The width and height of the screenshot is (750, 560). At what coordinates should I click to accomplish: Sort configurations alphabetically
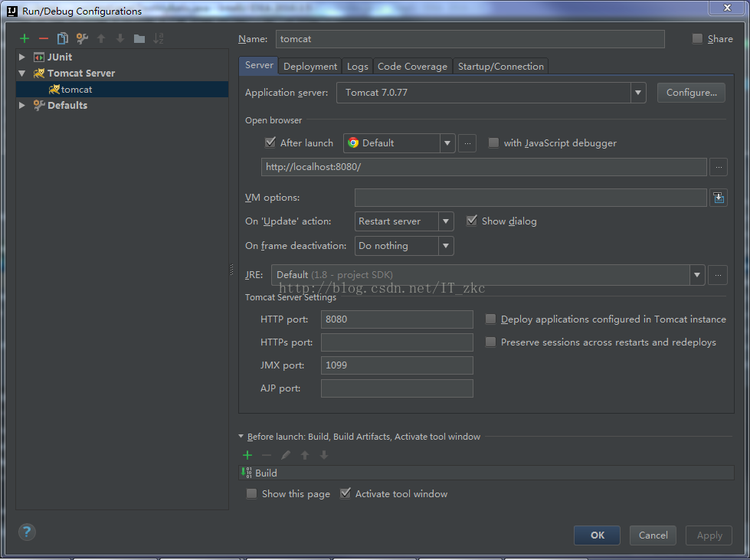[159, 39]
